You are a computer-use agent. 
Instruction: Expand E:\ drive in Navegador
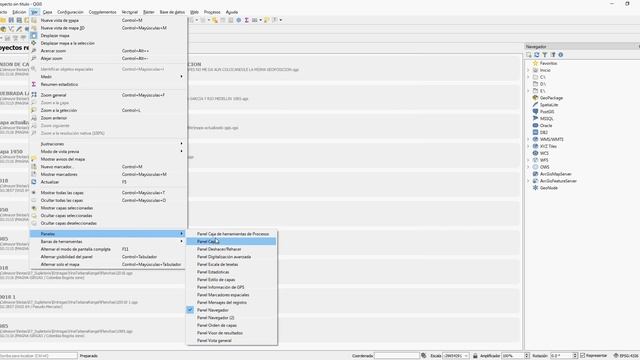528,91
